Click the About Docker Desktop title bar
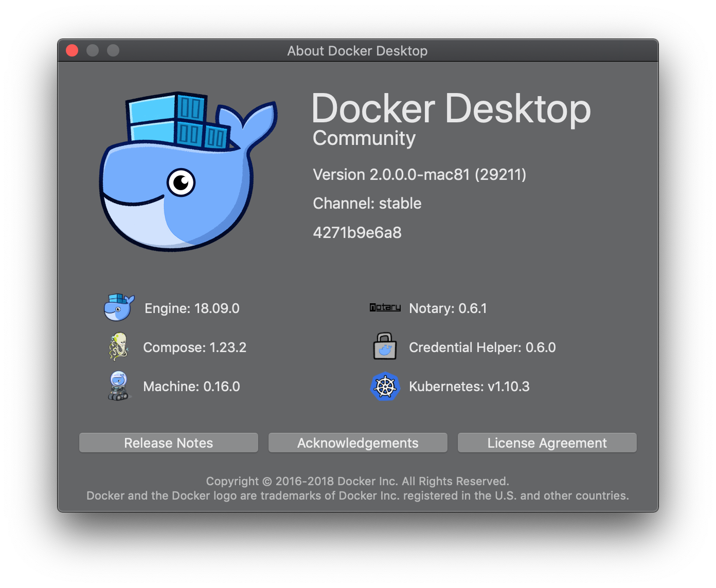The height and width of the screenshot is (588, 716). pos(357,51)
